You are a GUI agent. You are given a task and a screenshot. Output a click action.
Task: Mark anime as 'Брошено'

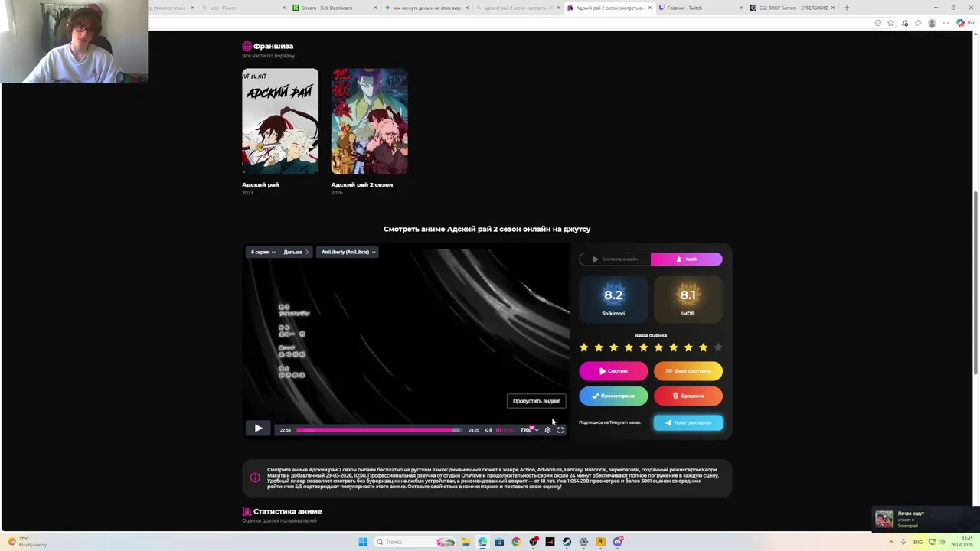pyautogui.click(x=688, y=396)
